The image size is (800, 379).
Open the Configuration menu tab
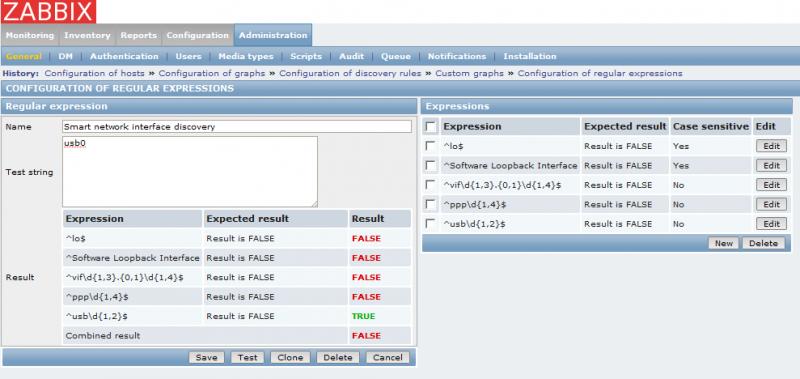click(x=197, y=35)
